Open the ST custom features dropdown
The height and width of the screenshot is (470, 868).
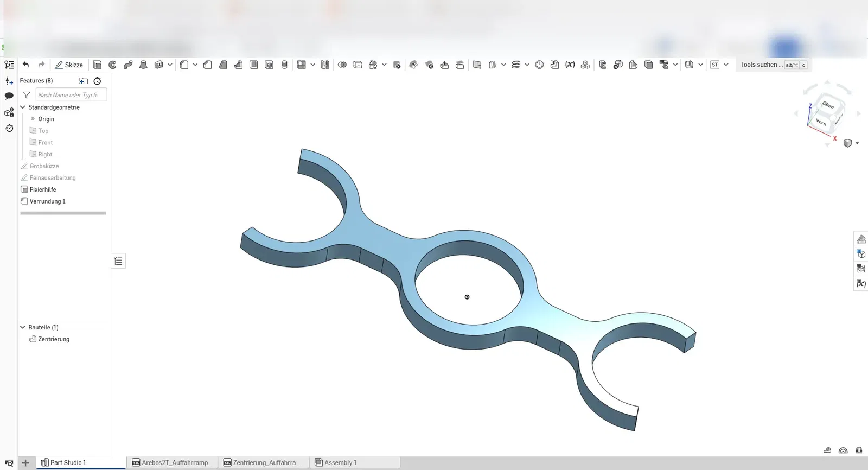726,65
